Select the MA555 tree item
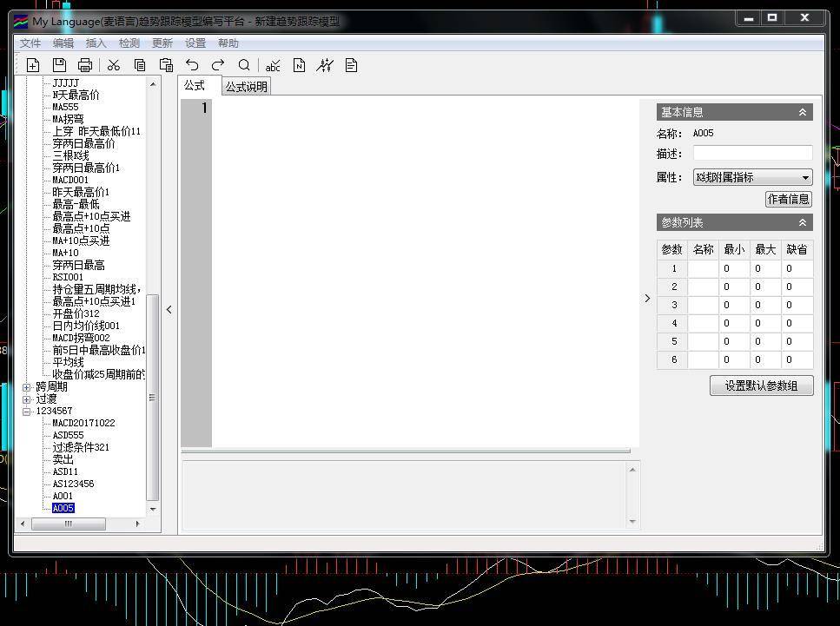840x626 pixels. click(x=65, y=107)
